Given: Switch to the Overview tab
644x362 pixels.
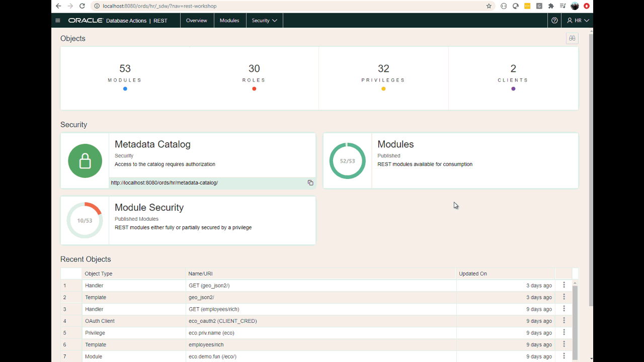Looking at the screenshot, I should coord(197,21).
